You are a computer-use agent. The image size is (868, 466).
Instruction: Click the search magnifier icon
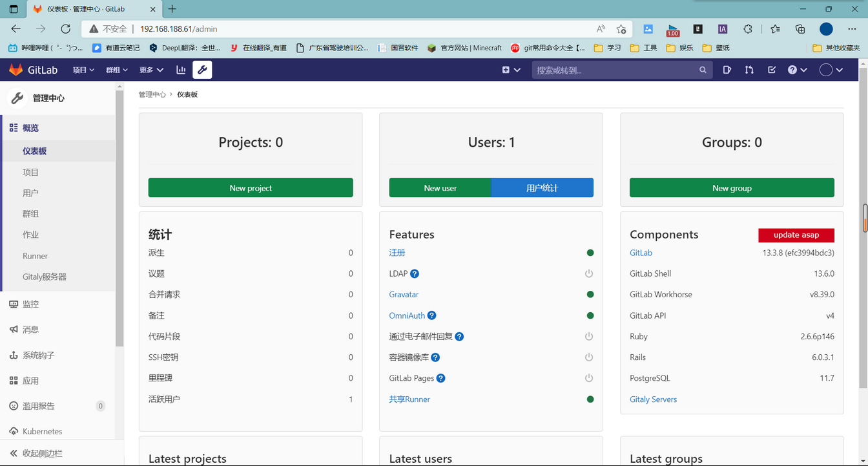(x=703, y=70)
